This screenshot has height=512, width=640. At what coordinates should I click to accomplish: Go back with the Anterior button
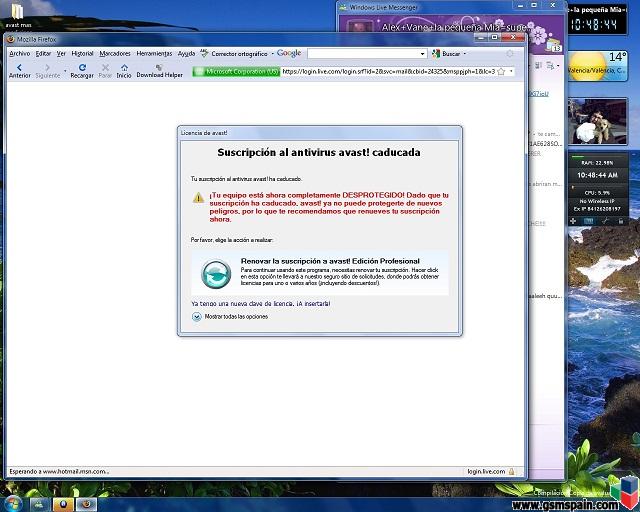tap(19, 71)
